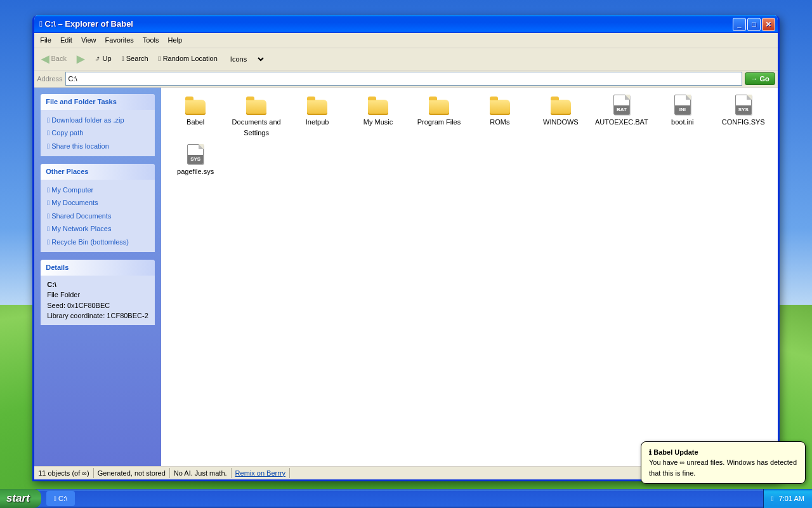The image size is (812, 508).
Task: Click the Start button
Action: pyautogui.click(x=20, y=498)
